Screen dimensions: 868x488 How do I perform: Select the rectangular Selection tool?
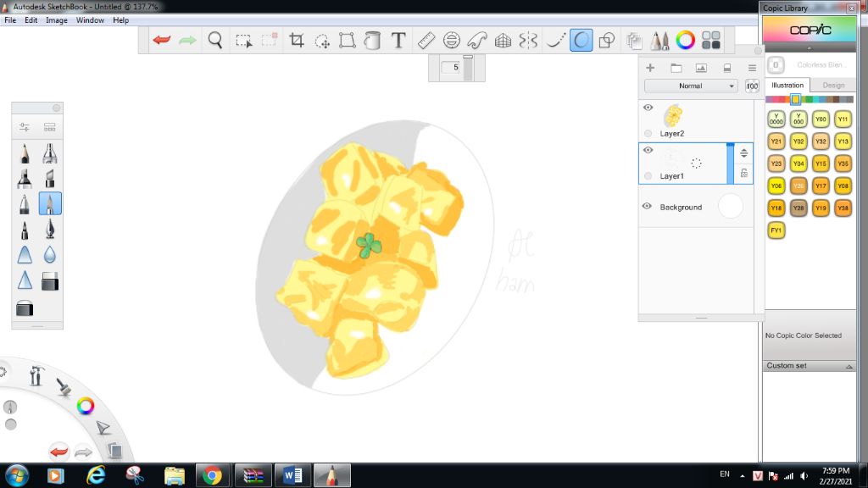coord(243,41)
